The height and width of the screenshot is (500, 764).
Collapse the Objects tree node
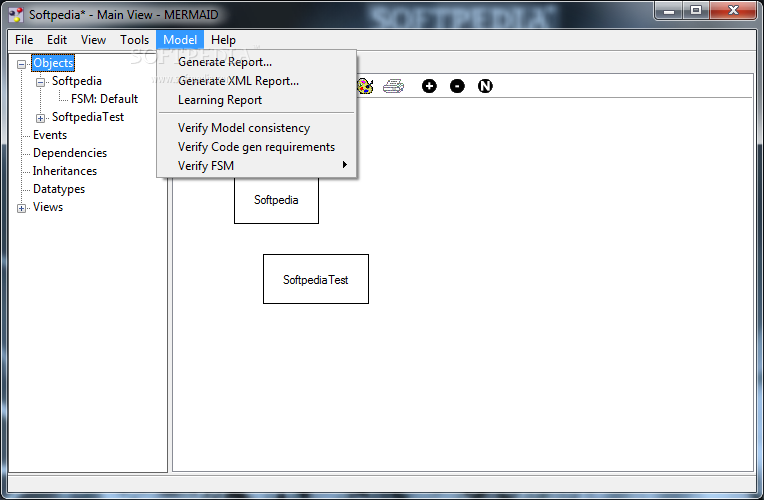[x=21, y=64]
